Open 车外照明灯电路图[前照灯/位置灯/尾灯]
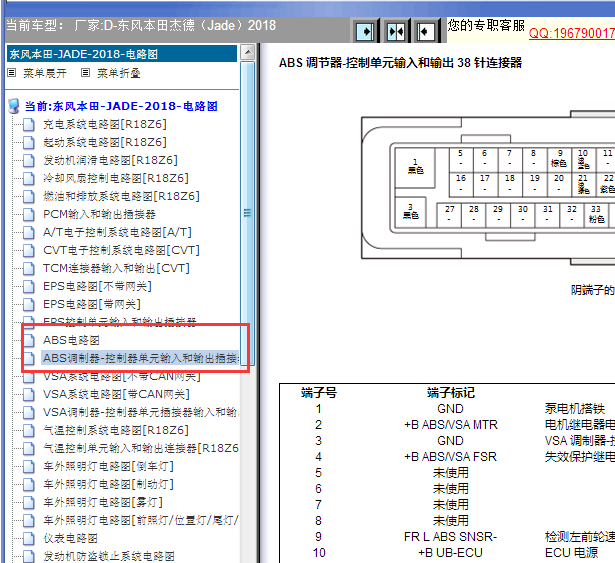Image resolution: width=615 pixels, height=563 pixels. coord(141,521)
